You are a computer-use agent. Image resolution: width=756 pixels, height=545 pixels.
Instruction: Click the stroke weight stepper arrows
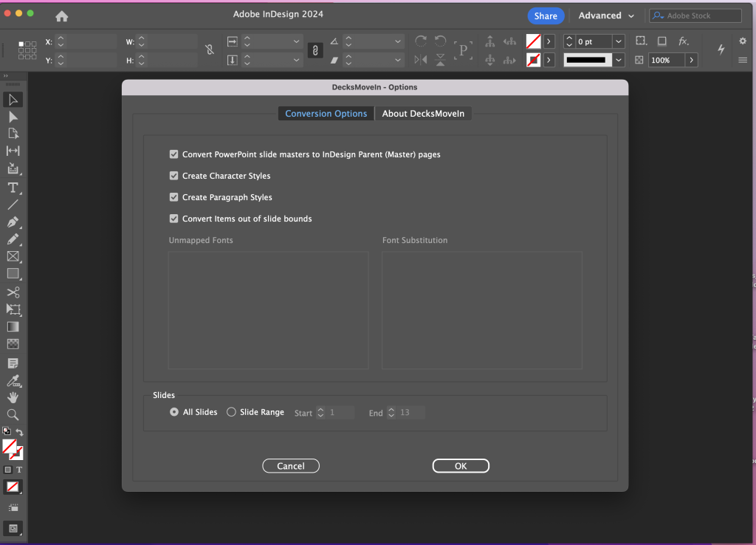569,42
